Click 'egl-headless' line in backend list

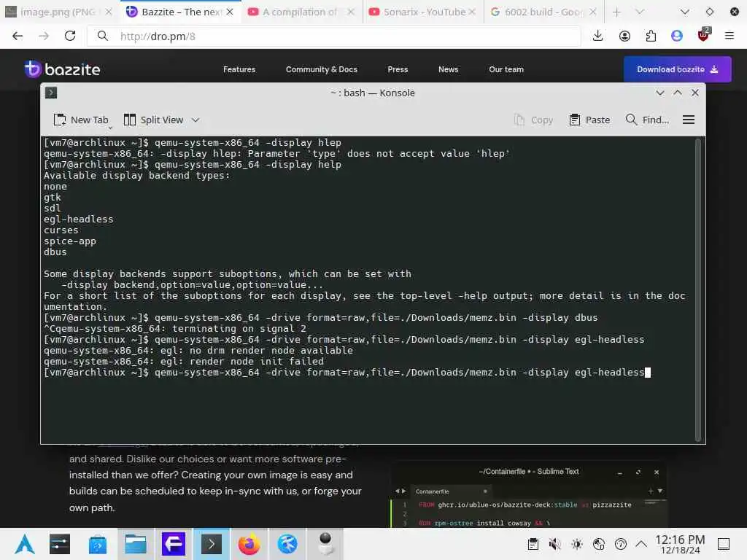pos(79,219)
